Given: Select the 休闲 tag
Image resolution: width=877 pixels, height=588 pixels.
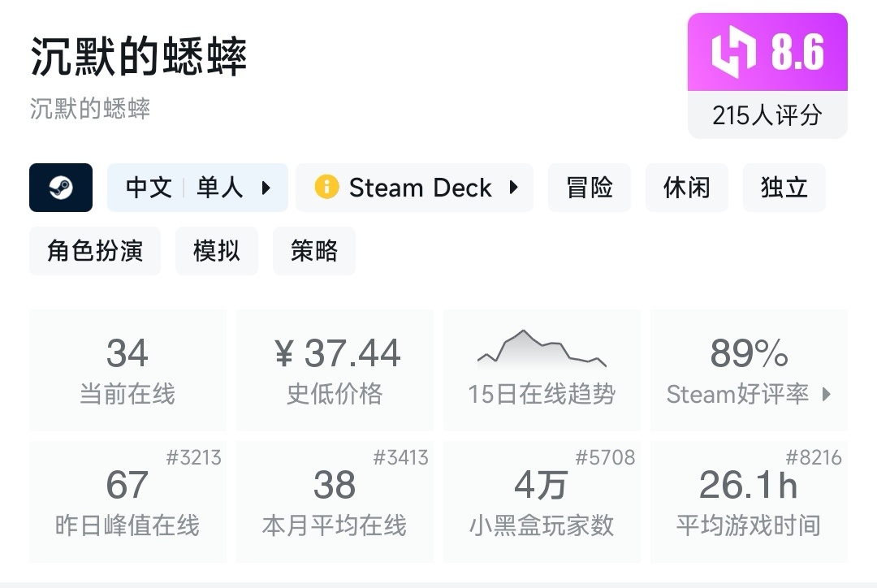Looking at the screenshot, I should (687, 188).
